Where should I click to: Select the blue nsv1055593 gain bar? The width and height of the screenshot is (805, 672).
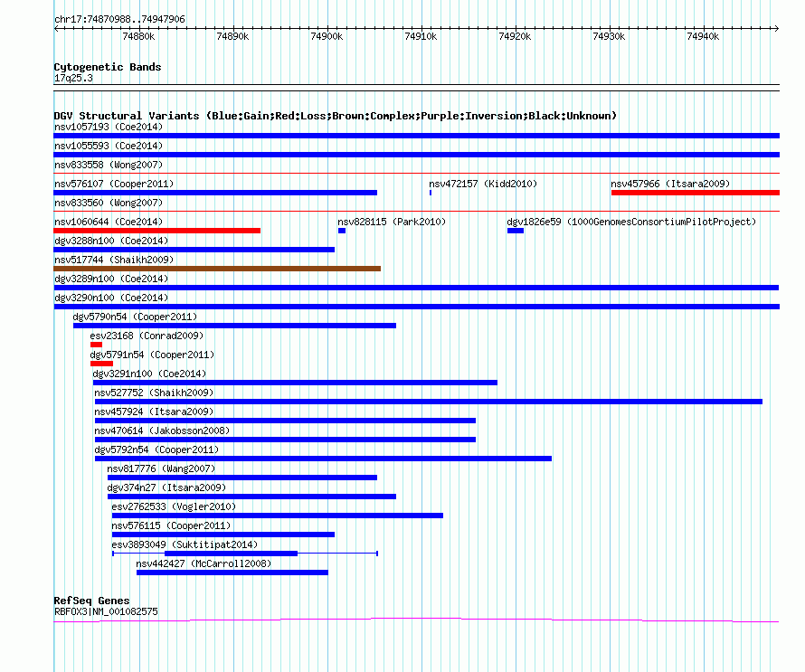pyautogui.click(x=416, y=155)
